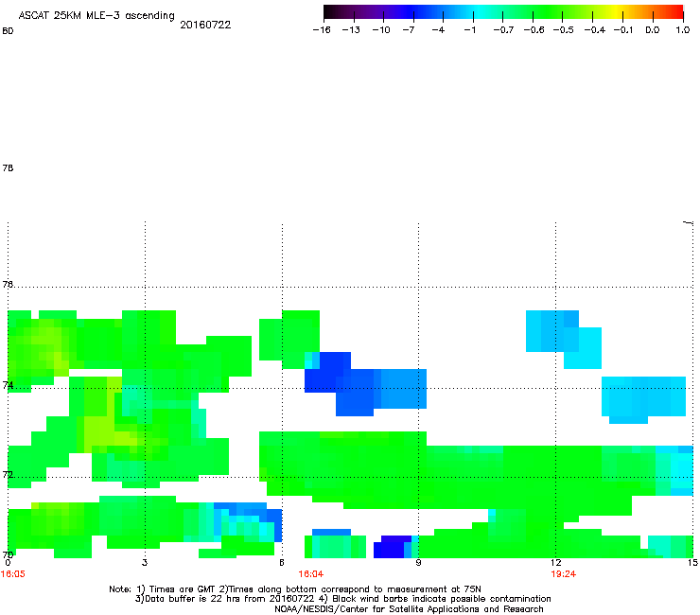Select the '0.0' color scale label
This screenshot has width=700, height=615.
click(653, 30)
